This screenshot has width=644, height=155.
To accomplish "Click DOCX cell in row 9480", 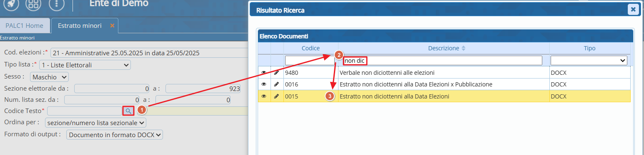I will (x=589, y=72).
